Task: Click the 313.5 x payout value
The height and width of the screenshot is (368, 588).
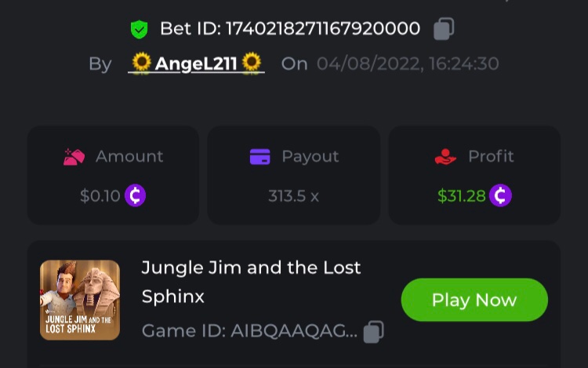Action: pos(293,196)
